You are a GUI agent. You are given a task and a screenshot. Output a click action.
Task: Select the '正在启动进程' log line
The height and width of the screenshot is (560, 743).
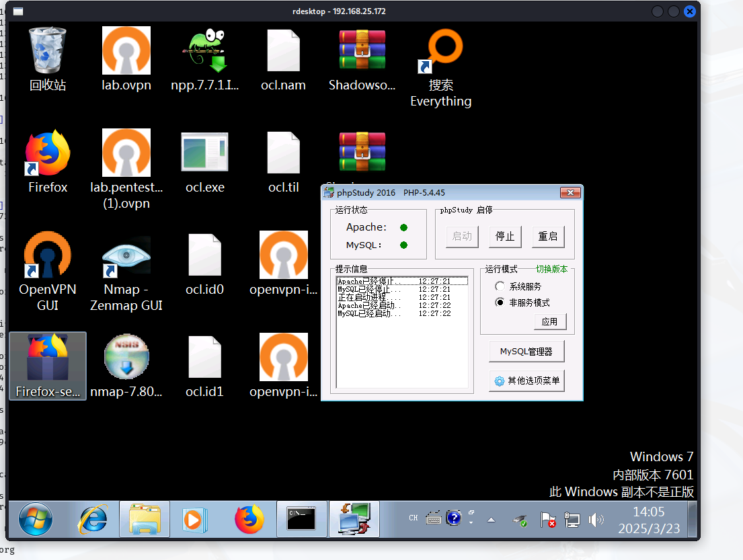point(402,298)
